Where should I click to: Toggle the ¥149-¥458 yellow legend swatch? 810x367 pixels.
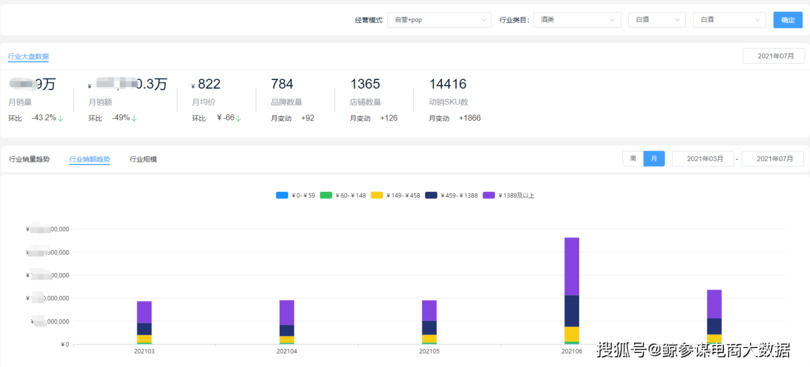[377, 195]
